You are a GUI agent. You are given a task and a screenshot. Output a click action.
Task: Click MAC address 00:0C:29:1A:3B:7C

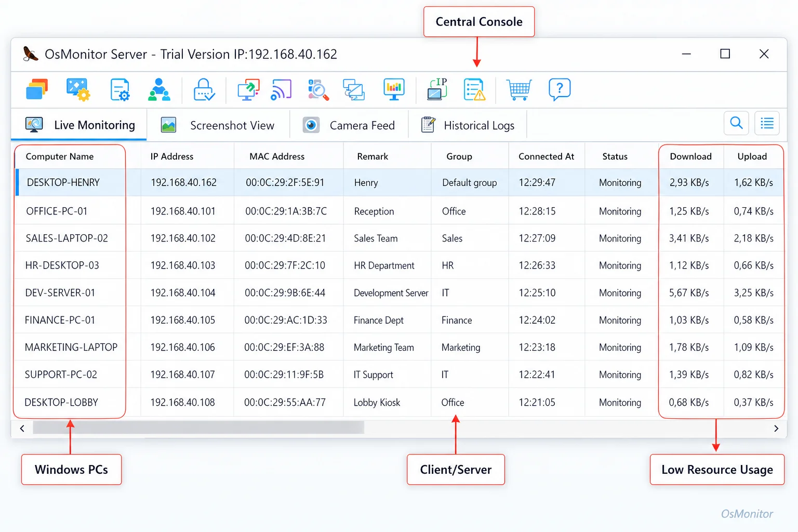(286, 211)
